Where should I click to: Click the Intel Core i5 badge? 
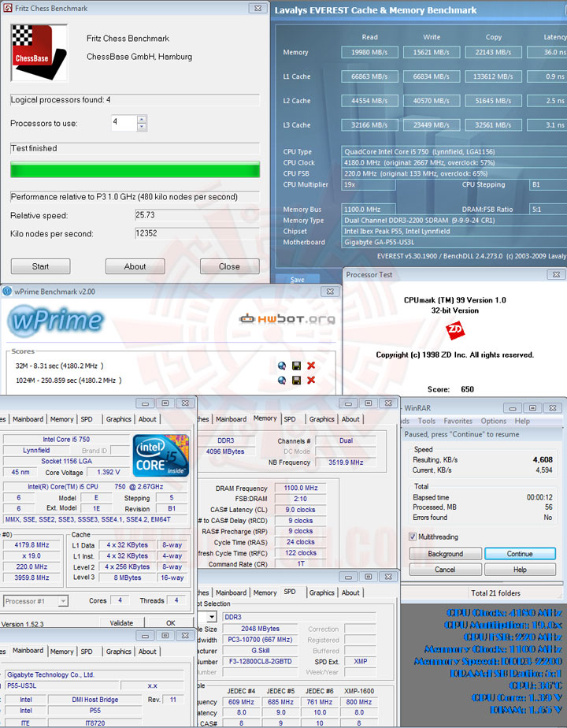(161, 455)
